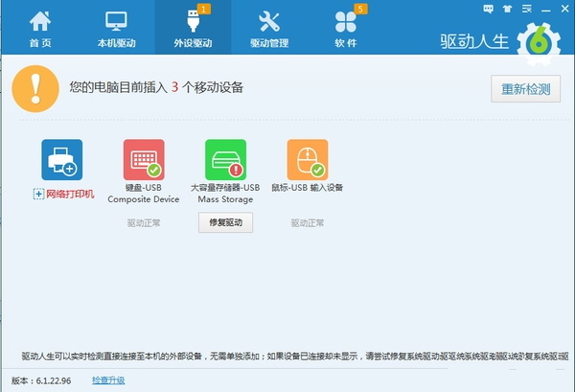Minimize the 驱动人生 window
The image size is (575, 392).
click(x=546, y=10)
